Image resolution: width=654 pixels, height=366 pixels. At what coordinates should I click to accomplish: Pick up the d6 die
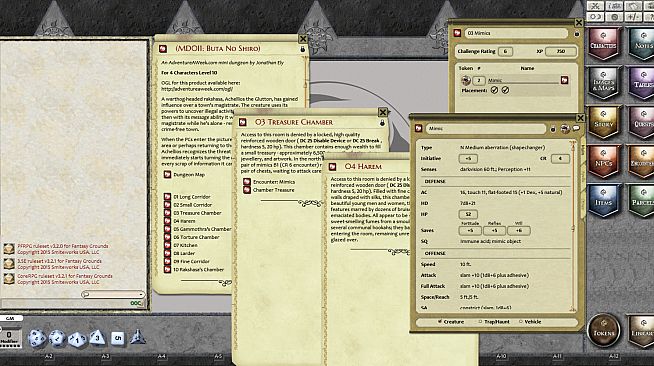117,338
